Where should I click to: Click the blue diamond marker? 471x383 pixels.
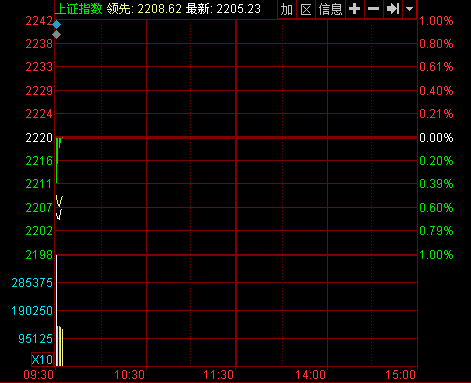point(57,25)
